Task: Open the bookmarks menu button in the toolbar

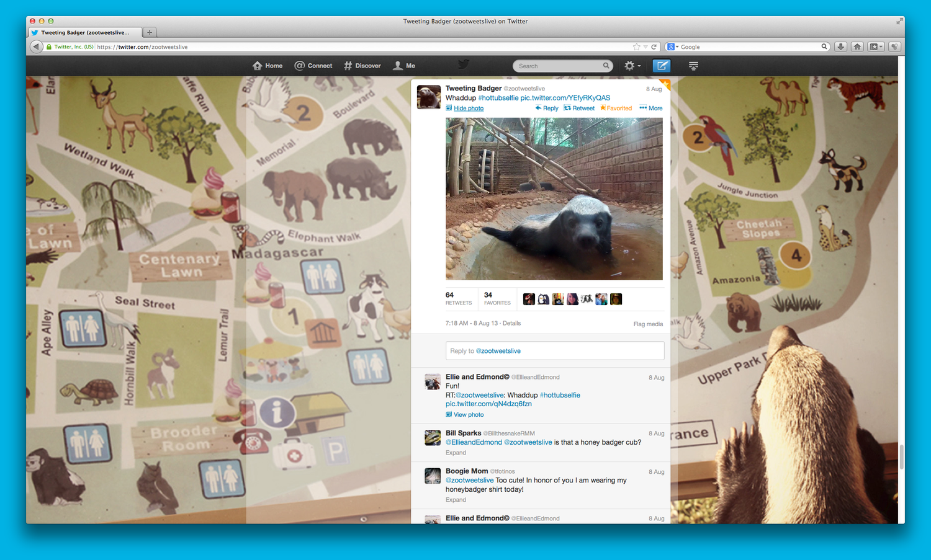Action: click(x=876, y=47)
